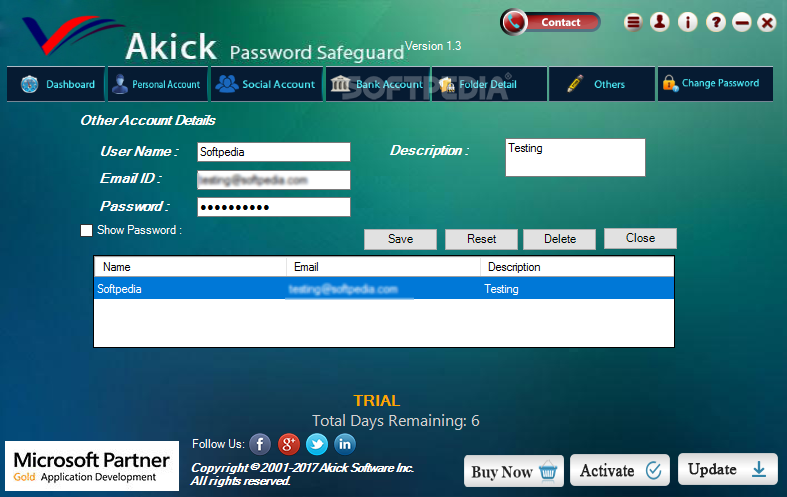Click the Password input field

[274, 207]
